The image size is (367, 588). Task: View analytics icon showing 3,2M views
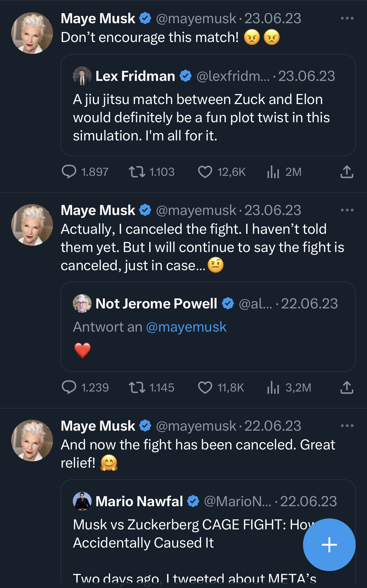(273, 387)
